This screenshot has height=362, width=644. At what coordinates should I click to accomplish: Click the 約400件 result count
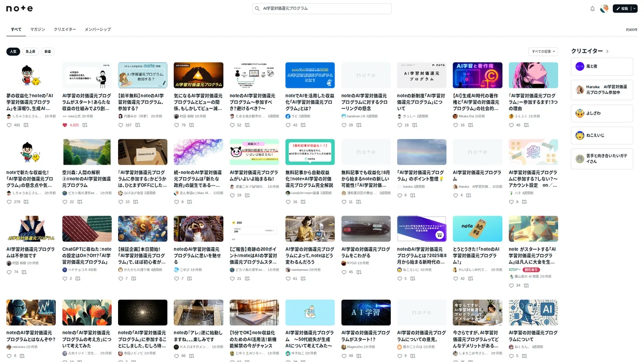click(632, 30)
